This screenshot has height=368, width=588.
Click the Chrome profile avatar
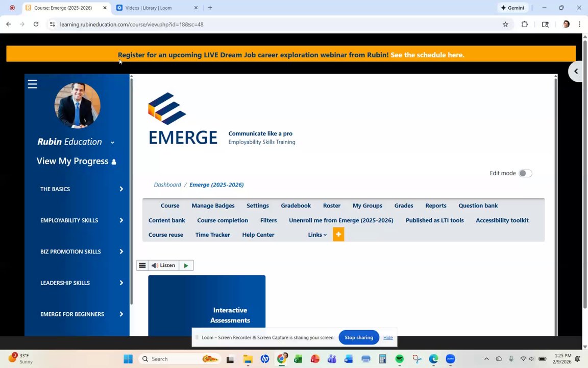pos(566,25)
